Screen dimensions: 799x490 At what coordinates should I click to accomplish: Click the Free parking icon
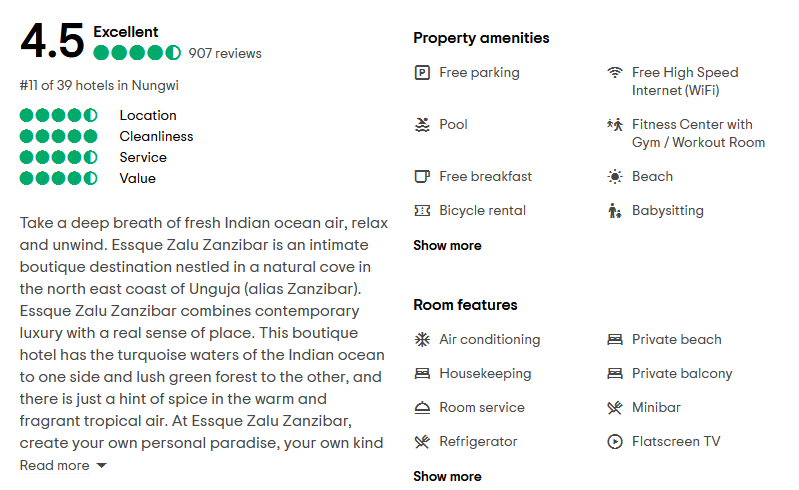[422, 72]
